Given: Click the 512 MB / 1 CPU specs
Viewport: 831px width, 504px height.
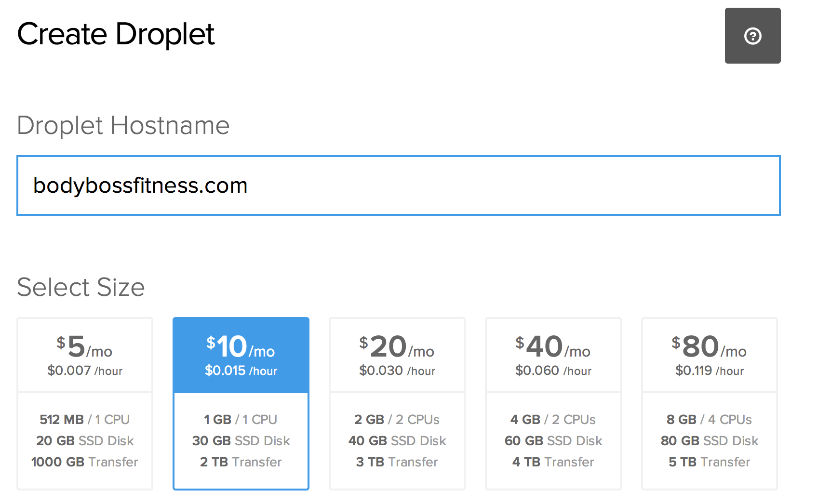Looking at the screenshot, I should 85,420.
